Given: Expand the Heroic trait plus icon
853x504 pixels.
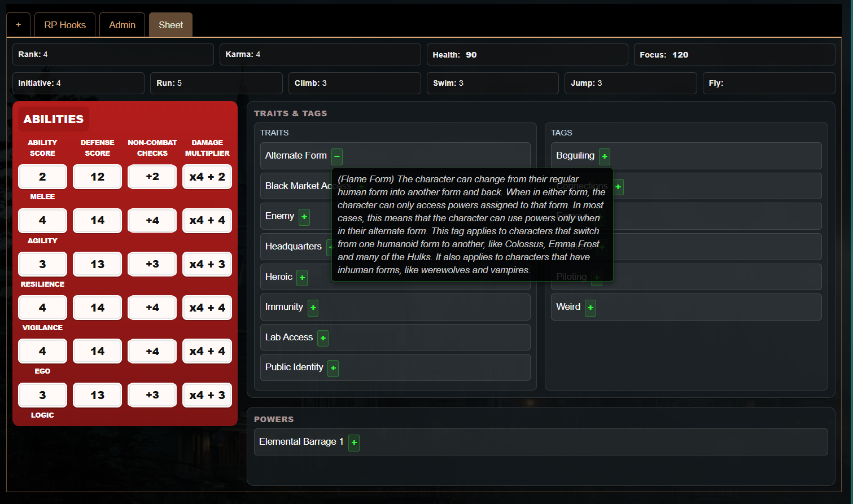Looking at the screenshot, I should (x=302, y=278).
